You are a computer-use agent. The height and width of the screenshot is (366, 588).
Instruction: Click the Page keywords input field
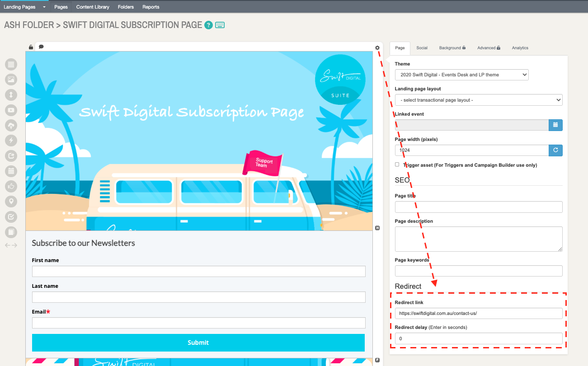479,271
